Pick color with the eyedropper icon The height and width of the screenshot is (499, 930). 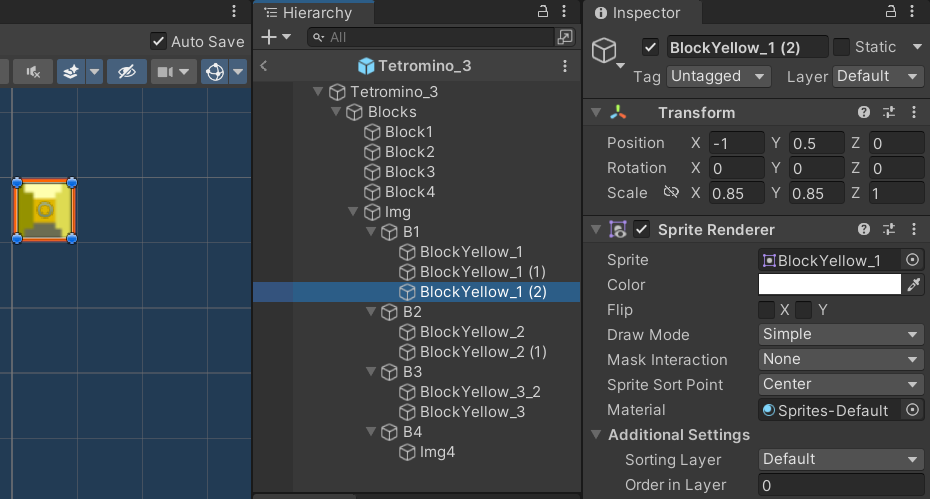[x=913, y=285]
